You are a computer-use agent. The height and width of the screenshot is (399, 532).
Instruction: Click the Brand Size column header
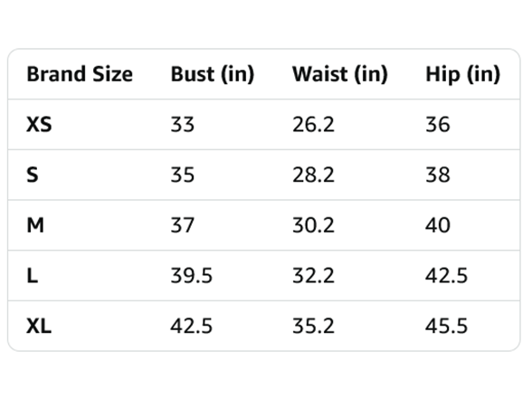80,74
